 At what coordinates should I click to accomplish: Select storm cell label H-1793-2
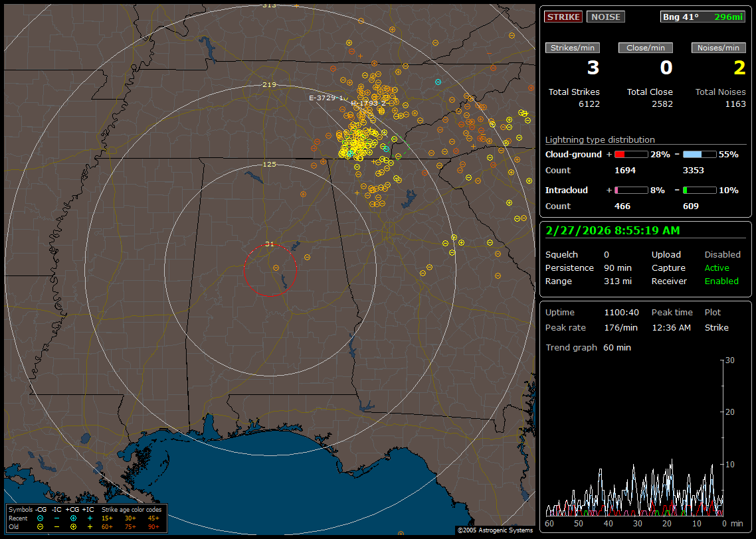(x=367, y=104)
